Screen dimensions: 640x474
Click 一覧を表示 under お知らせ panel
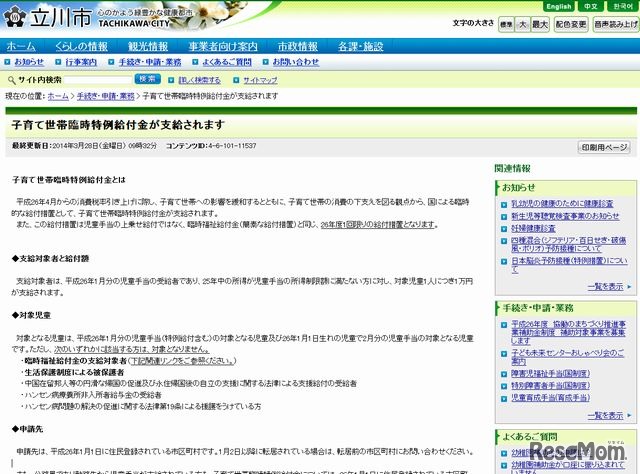[x=606, y=287]
